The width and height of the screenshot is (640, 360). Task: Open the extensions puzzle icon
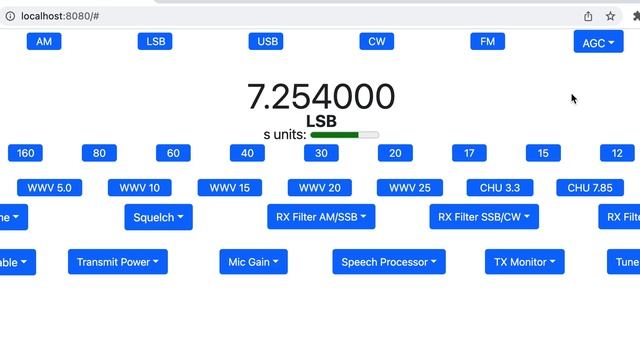tap(636, 16)
